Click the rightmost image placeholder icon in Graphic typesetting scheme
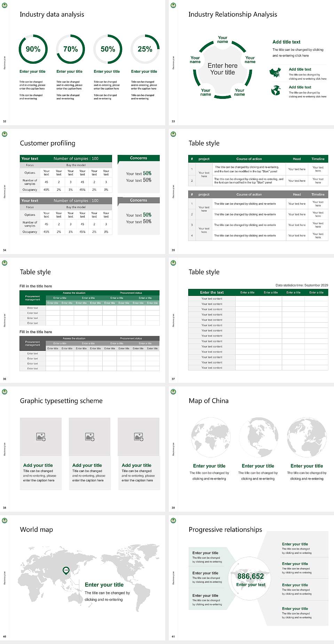Screen dimensions: 334x644 (x=139, y=437)
